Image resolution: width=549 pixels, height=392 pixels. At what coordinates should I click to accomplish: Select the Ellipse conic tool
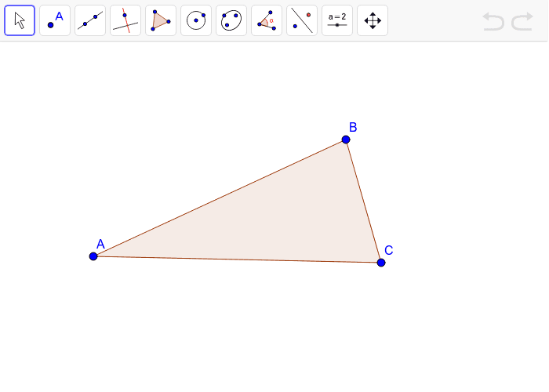click(231, 20)
